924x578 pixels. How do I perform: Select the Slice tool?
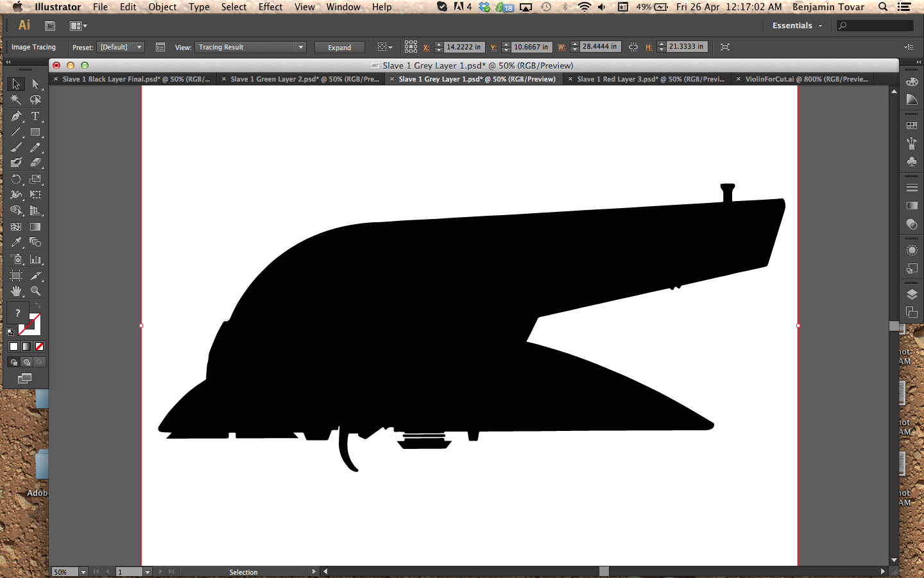point(35,276)
